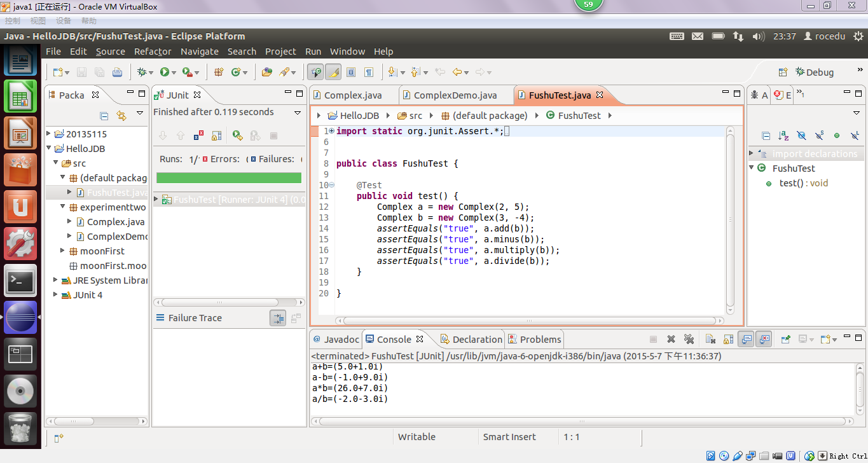The width and height of the screenshot is (868, 463).
Task: Click Remove All Terminated Launches in Console
Action: coord(689,340)
